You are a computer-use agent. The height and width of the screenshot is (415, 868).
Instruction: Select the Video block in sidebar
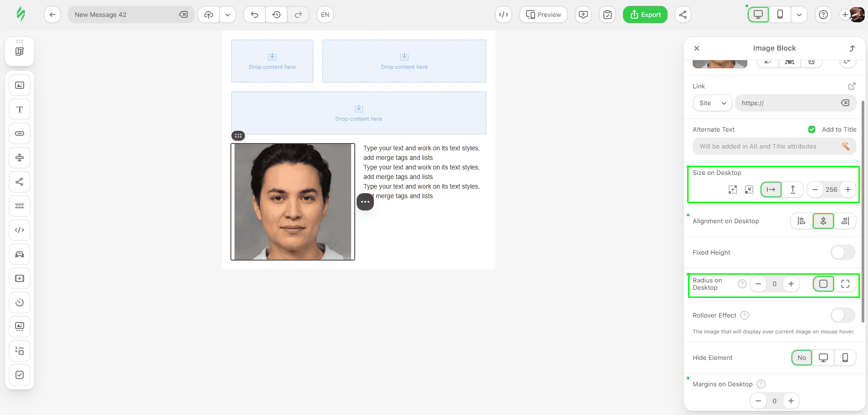coord(20,278)
